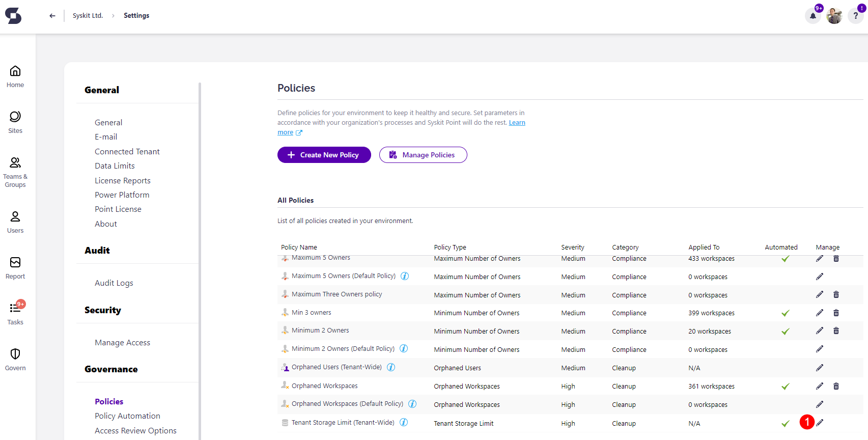
Task: Edit the Minimum 2 Owners policy
Action: coord(820,331)
